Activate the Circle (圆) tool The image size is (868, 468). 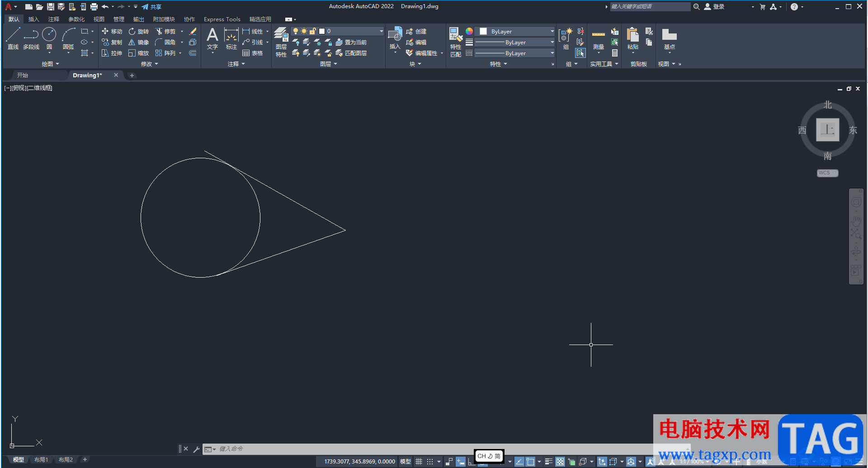(49, 38)
